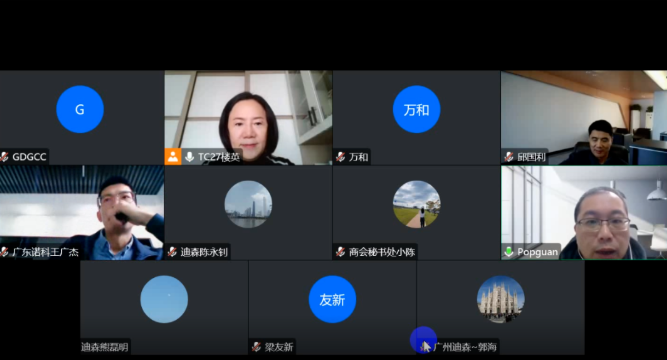Click the 广州迪森~郭海 name label
The width and height of the screenshot is (667, 360).
click(465, 347)
